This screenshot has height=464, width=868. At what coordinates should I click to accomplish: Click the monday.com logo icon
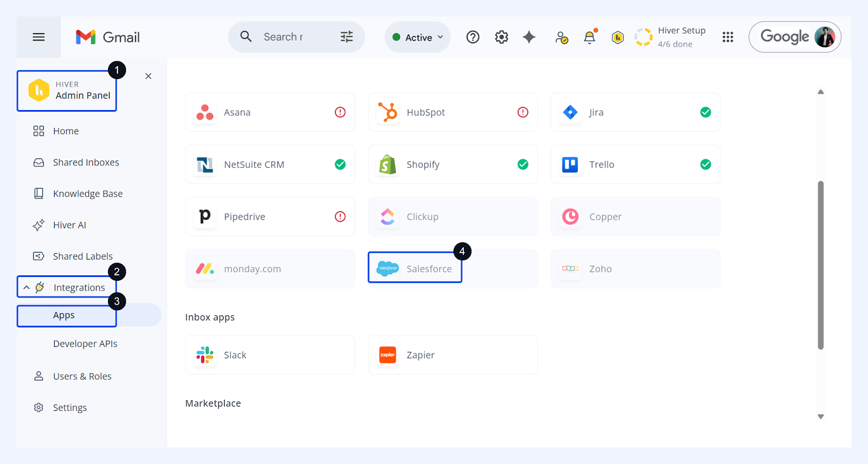205,269
